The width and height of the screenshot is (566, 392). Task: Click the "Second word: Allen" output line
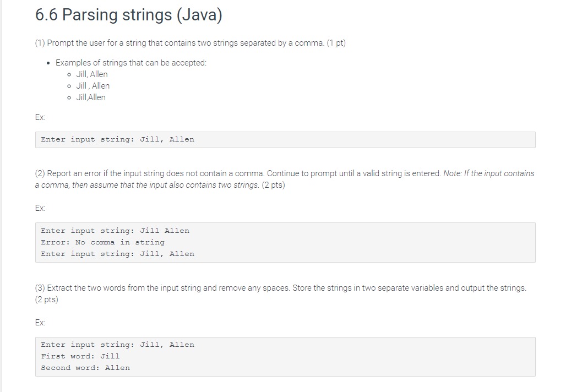[85, 368]
